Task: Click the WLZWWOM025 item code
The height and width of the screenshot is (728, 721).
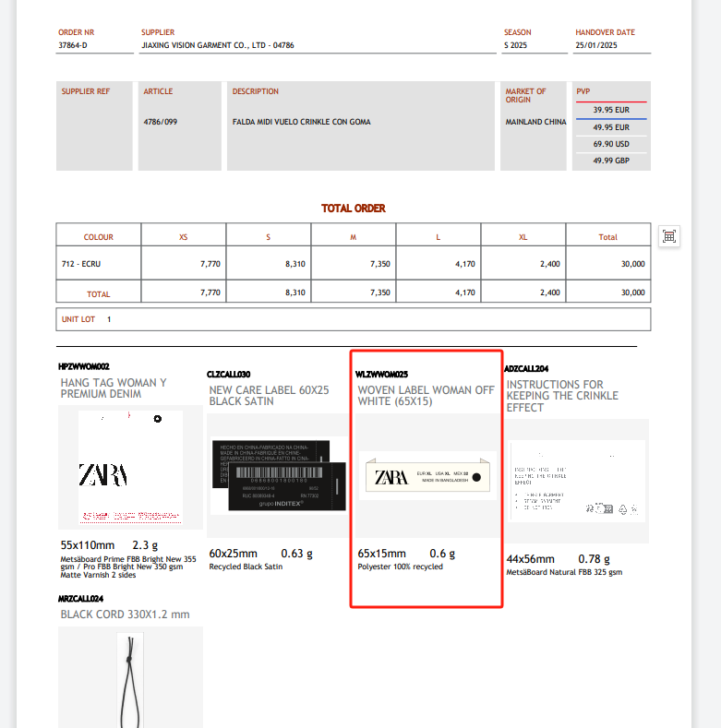Action: coord(382,375)
